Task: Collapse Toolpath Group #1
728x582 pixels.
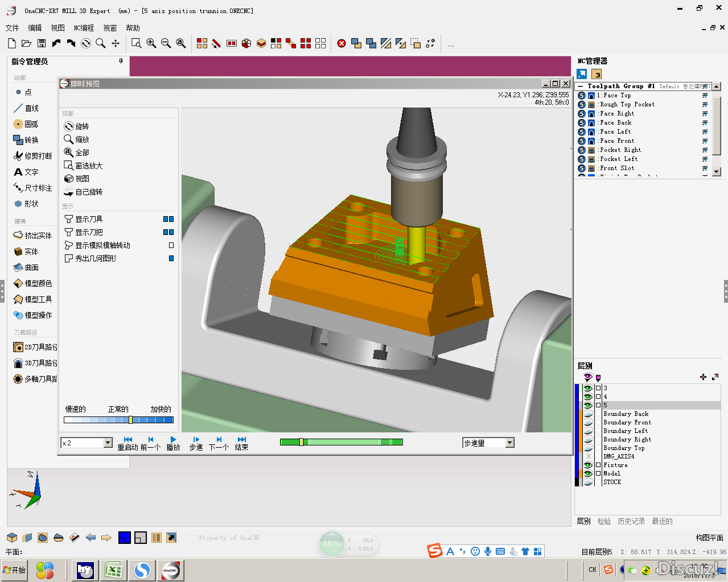Action: [580, 86]
